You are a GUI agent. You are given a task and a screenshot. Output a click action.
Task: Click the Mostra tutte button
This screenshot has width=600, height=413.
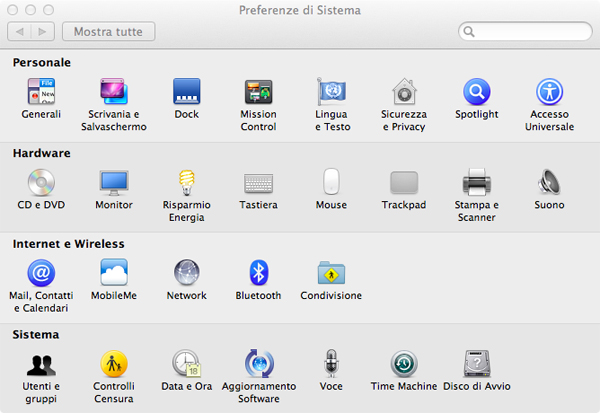108,32
